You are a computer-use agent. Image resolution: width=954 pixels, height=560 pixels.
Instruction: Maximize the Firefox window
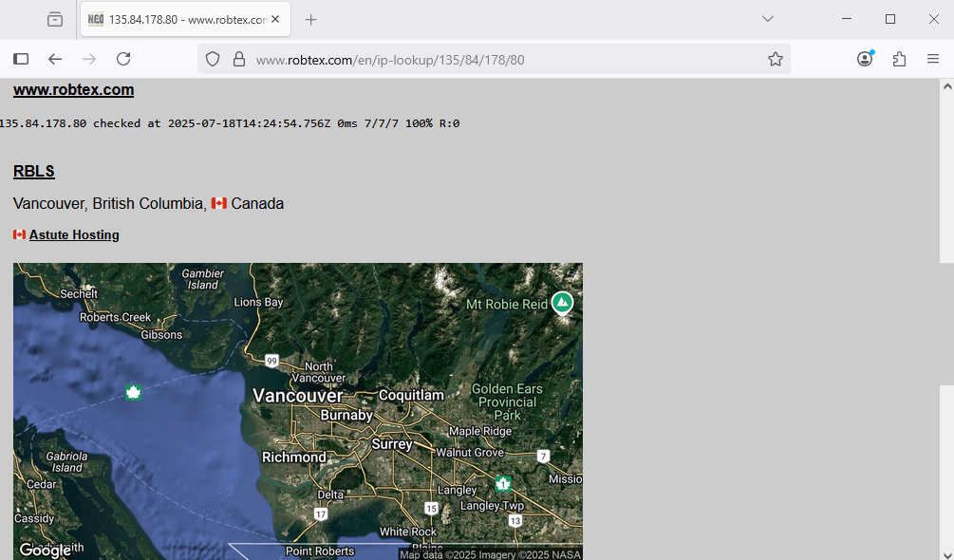pyautogui.click(x=890, y=19)
